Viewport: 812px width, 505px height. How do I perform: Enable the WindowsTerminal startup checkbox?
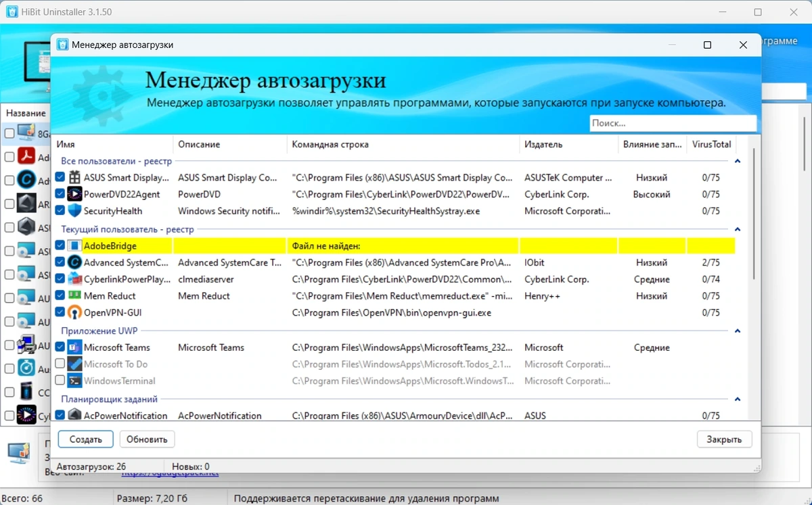point(60,381)
